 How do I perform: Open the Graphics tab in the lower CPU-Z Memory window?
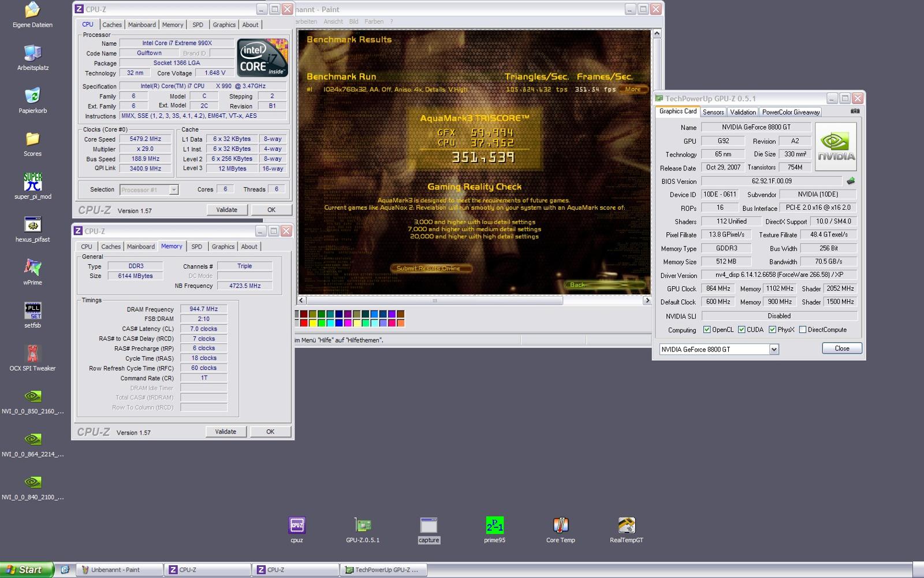tap(223, 247)
